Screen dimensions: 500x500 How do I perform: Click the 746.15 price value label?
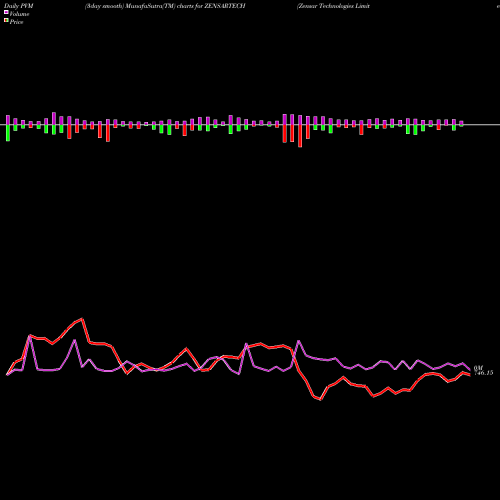tap(483, 373)
